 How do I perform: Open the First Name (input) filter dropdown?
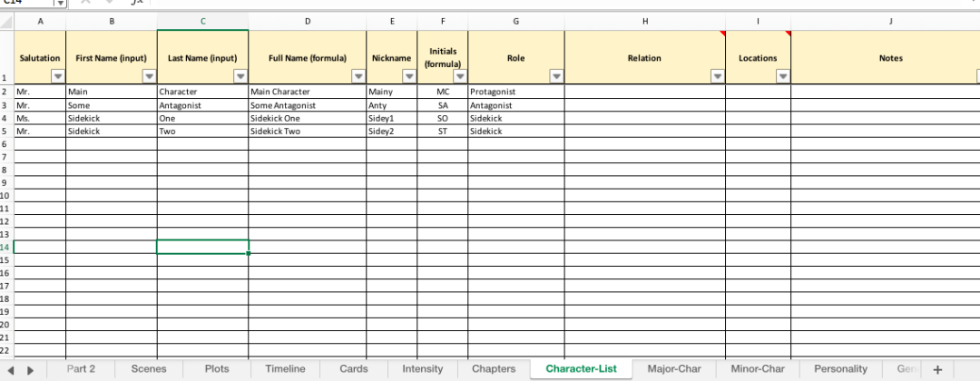[150, 77]
